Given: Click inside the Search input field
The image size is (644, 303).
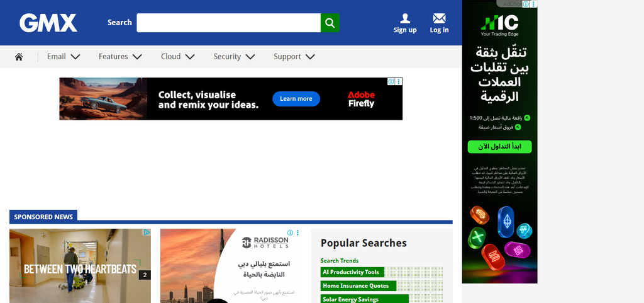Looking at the screenshot, I should pyautogui.click(x=228, y=23).
